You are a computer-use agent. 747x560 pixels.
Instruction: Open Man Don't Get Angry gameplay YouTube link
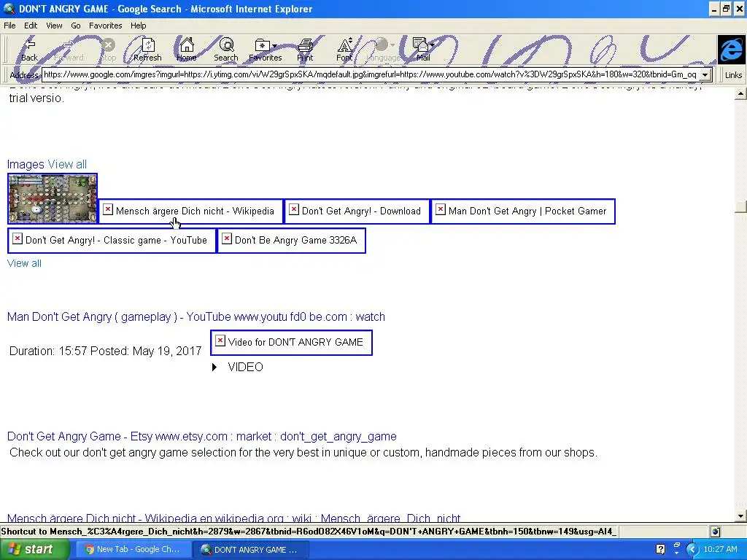pos(196,316)
